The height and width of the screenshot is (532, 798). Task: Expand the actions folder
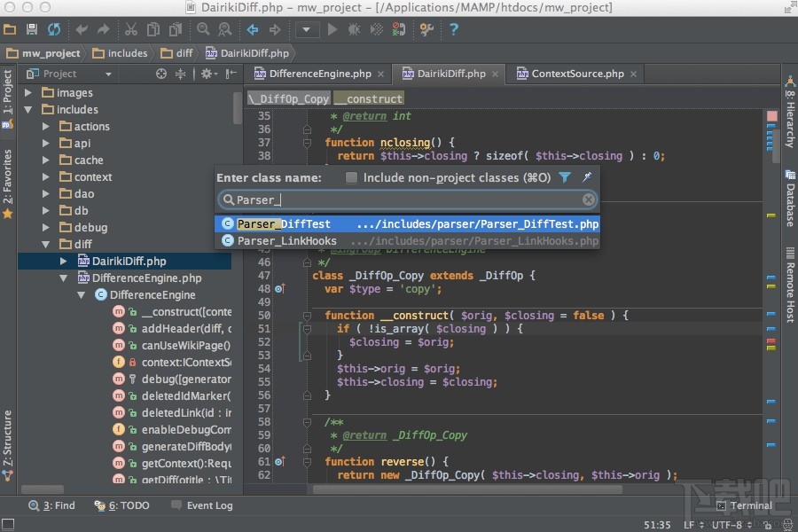pyautogui.click(x=46, y=127)
